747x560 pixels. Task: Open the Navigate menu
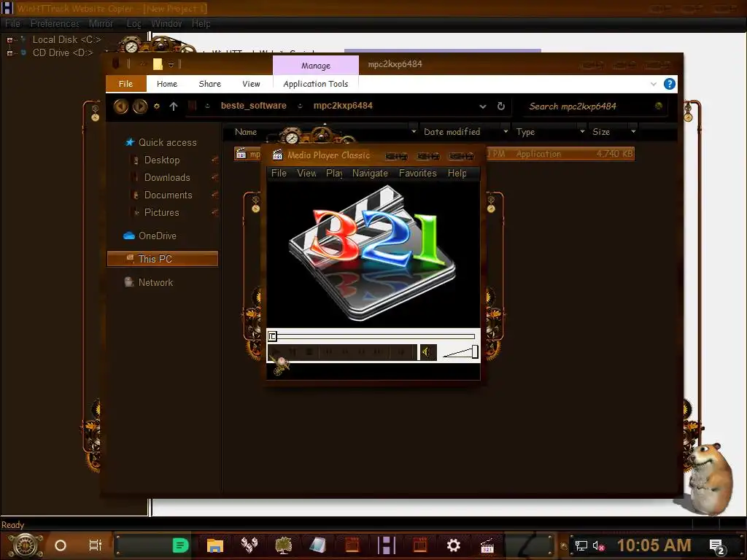[370, 174]
